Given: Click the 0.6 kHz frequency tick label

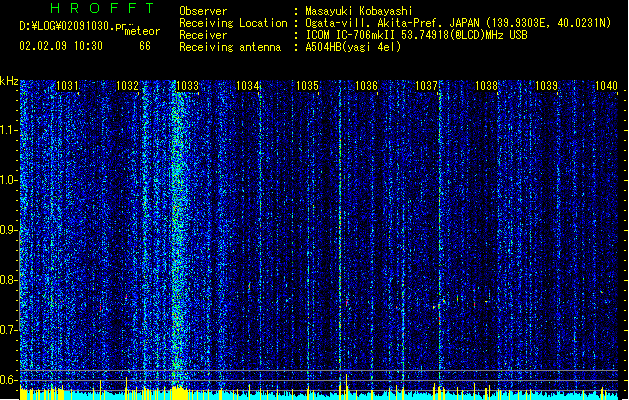Looking at the screenshot, I should 8,380.
